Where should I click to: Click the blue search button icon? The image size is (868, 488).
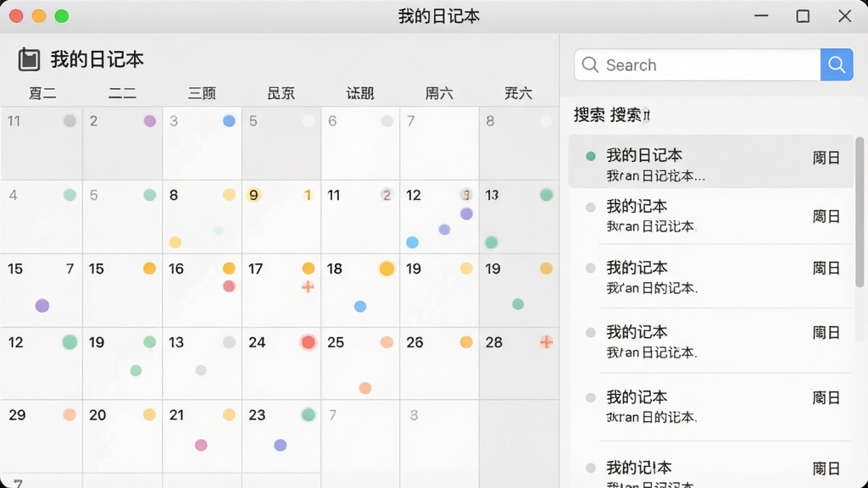point(837,64)
